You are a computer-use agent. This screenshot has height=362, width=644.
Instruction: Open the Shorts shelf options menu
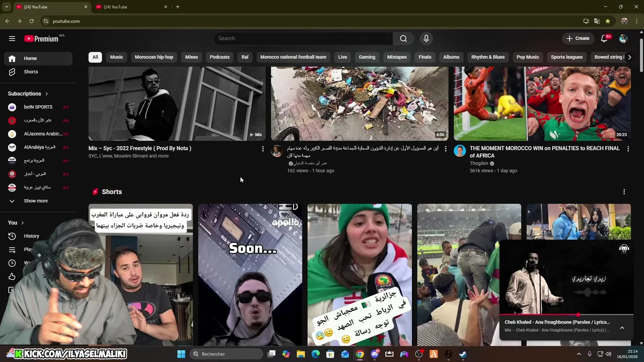pos(624,192)
